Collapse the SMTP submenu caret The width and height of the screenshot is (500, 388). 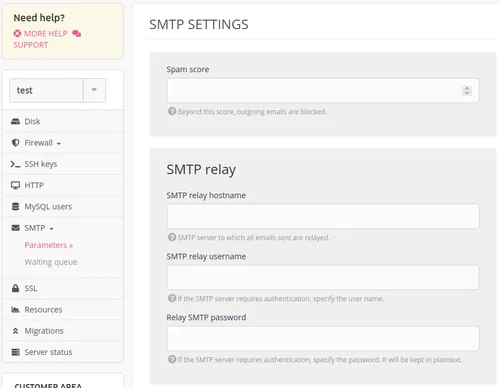pyautogui.click(x=51, y=229)
